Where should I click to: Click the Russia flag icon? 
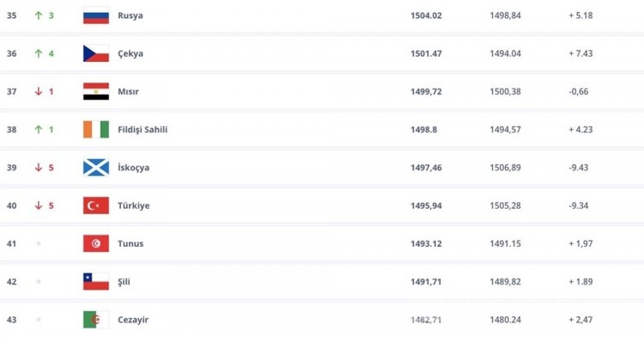coord(96,15)
